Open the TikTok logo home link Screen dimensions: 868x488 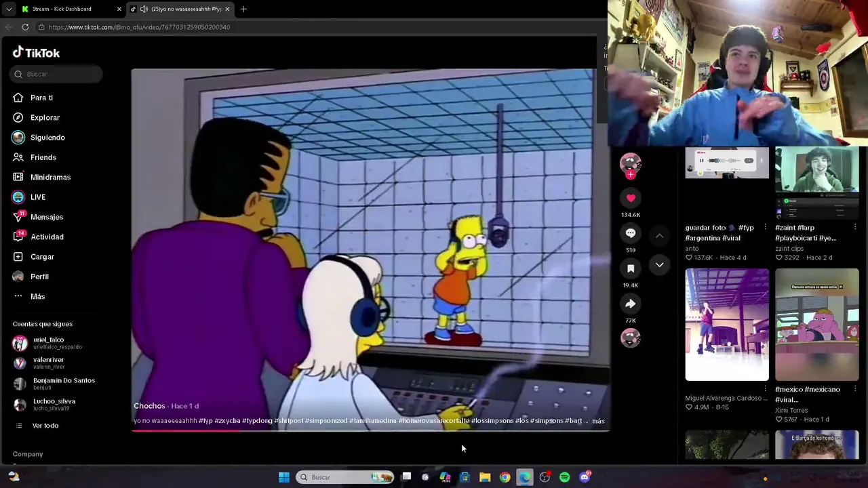37,52
